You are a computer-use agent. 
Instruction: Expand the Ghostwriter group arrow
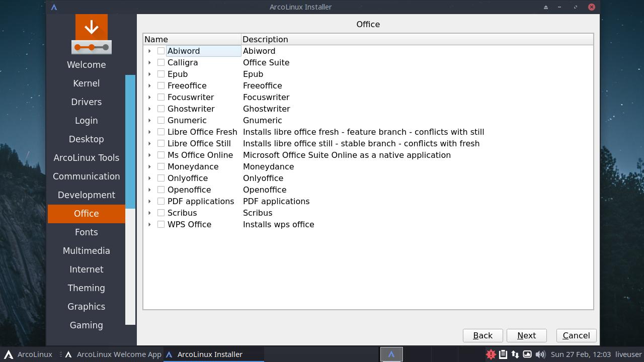149,109
